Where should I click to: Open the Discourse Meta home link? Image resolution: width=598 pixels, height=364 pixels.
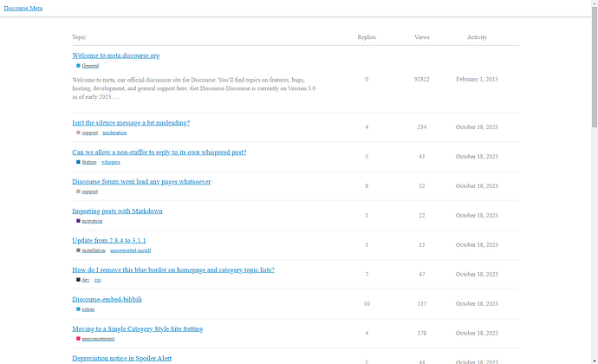tap(23, 8)
